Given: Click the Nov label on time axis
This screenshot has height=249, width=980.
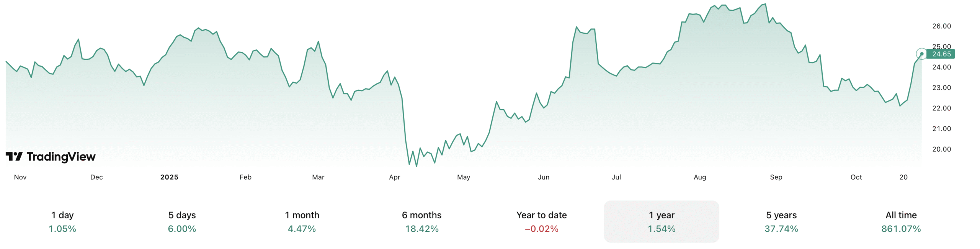Looking at the screenshot, I should click(20, 177).
